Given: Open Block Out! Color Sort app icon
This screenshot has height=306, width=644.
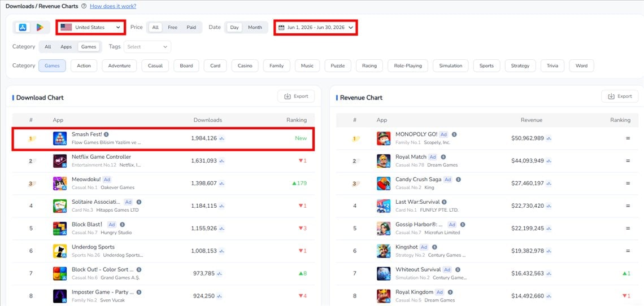Looking at the screenshot, I should 60,274.
